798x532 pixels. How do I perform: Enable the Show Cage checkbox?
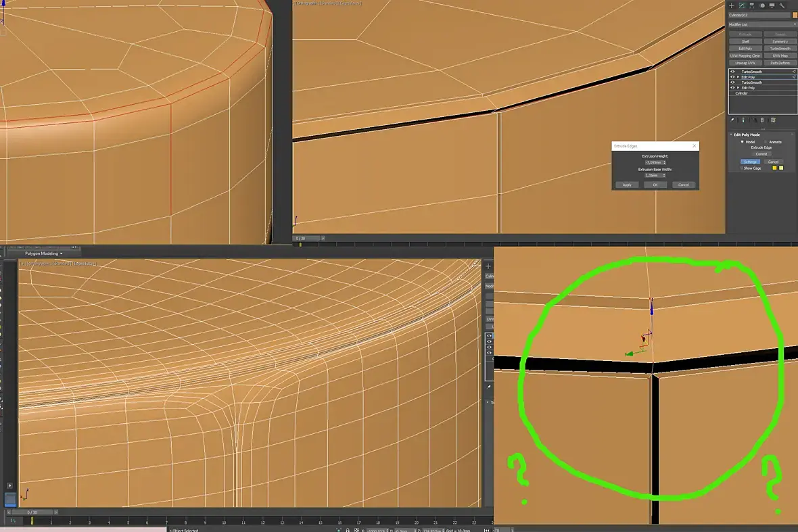tap(741, 168)
